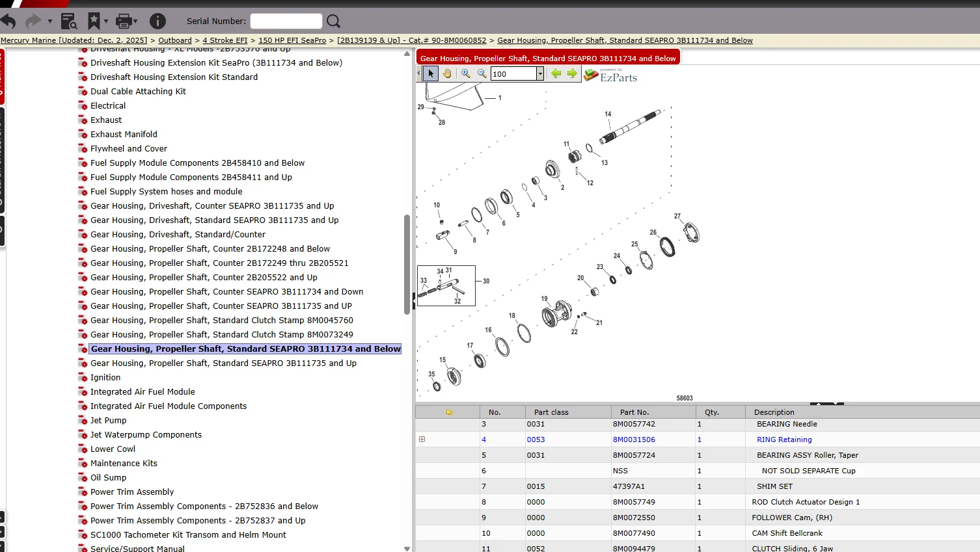The height and width of the screenshot is (552, 980).
Task: Click the 2B139139 & Up catalog breadcrumb
Action: 412,40
